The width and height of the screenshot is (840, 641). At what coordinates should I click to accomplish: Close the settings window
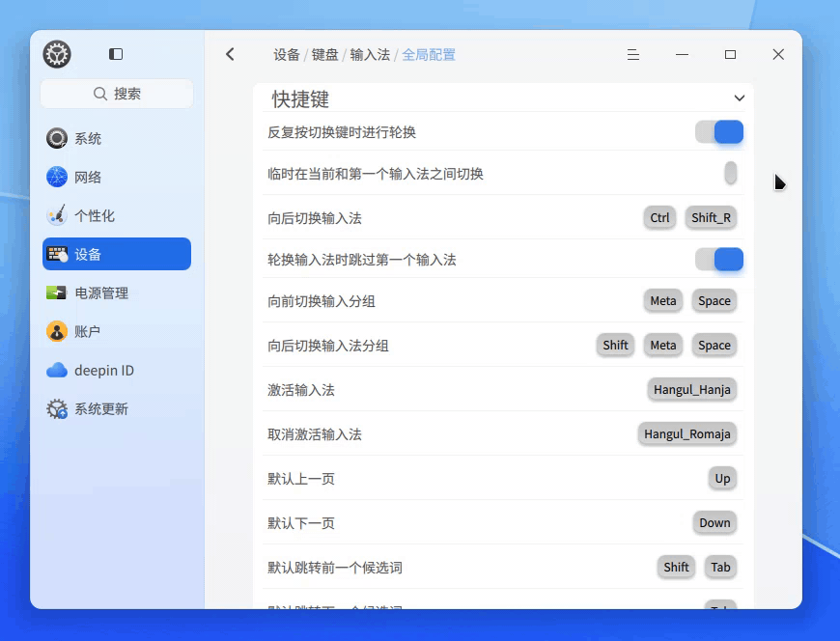[778, 55]
